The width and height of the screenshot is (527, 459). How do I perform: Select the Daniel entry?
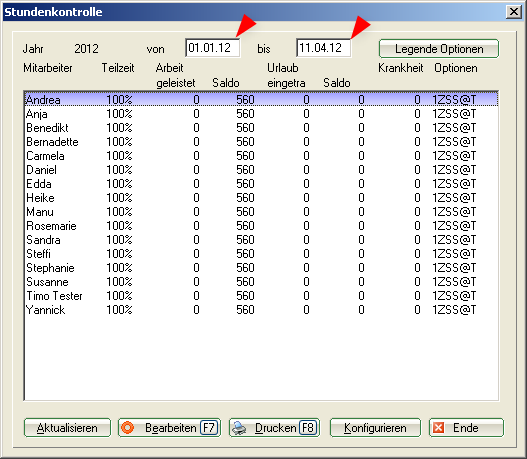(261, 170)
